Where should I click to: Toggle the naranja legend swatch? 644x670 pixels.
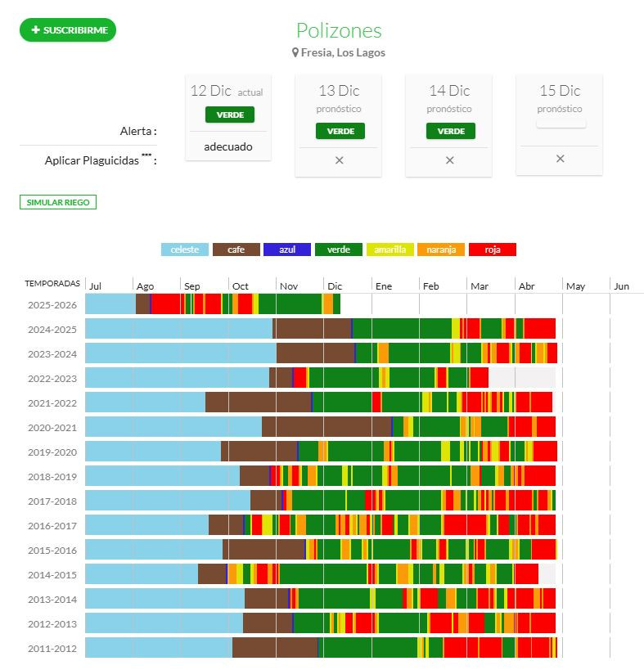click(441, 250)
